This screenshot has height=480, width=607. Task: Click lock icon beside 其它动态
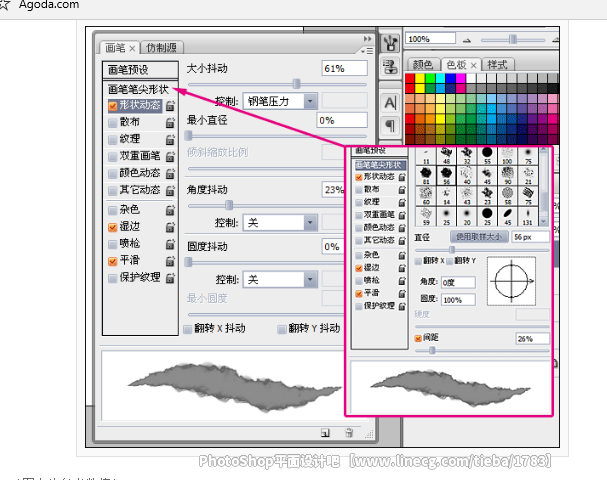coord(170,190)
